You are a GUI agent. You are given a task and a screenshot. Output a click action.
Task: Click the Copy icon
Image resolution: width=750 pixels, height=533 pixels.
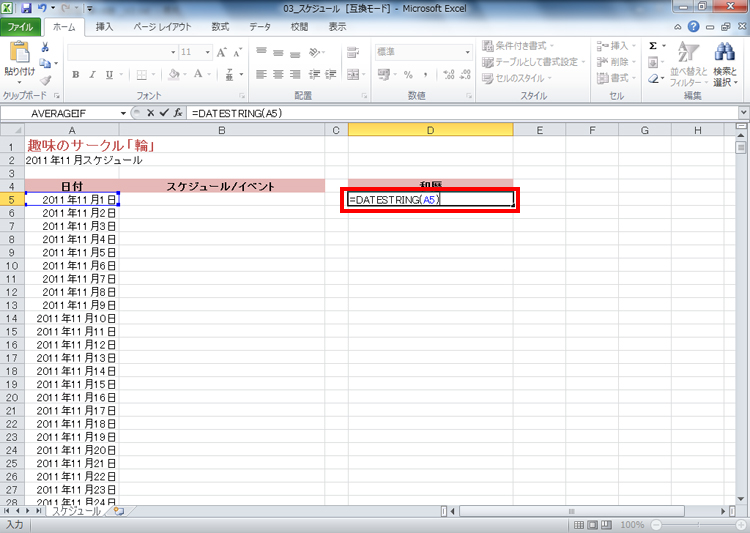click(x=45, y=63)
